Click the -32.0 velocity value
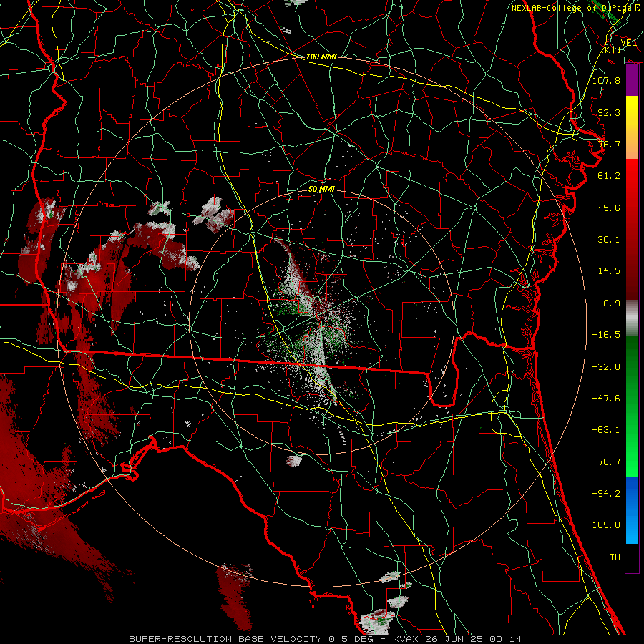The width and height of the screenshot is (644, 644). (x=606, y=367)
